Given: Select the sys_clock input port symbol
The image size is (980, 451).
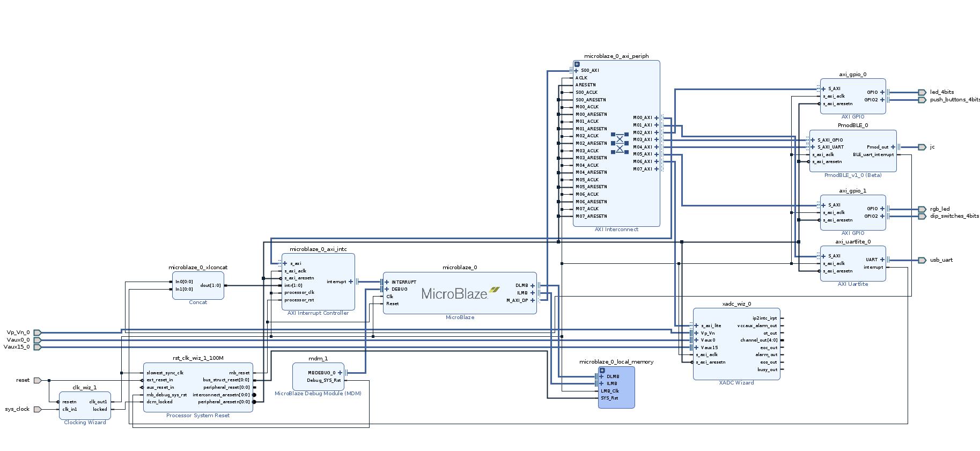Looking at the screenshot, I should [x=38, y=409].
